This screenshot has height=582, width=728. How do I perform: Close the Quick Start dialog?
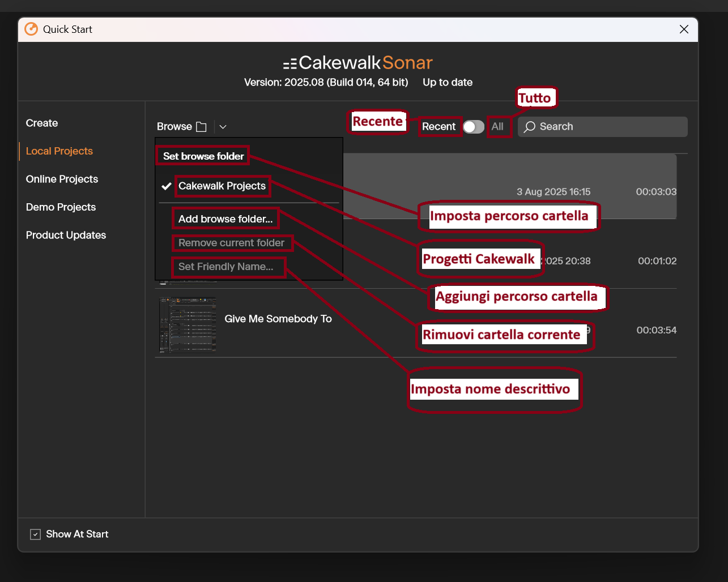click(x=684, y=29)
